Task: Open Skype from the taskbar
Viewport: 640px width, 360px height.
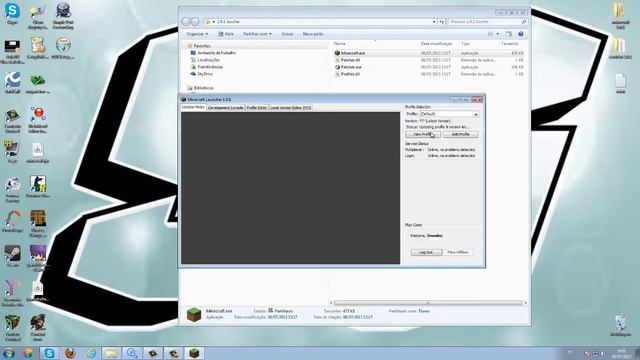Action: (49, 353)
